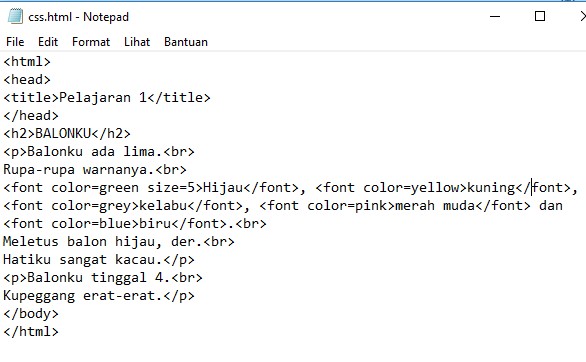Click the text merah muda
The width and height of the screenshot is (586, 362).
click(435, 205)
